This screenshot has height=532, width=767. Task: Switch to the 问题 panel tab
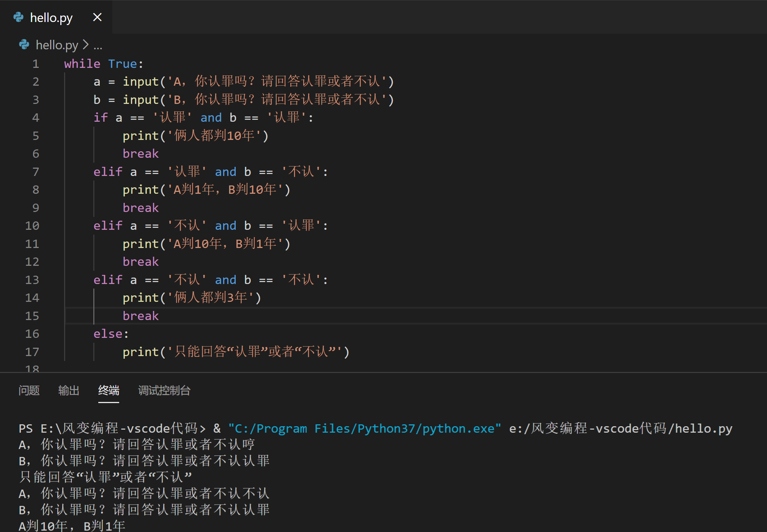(x=29, y=391)
